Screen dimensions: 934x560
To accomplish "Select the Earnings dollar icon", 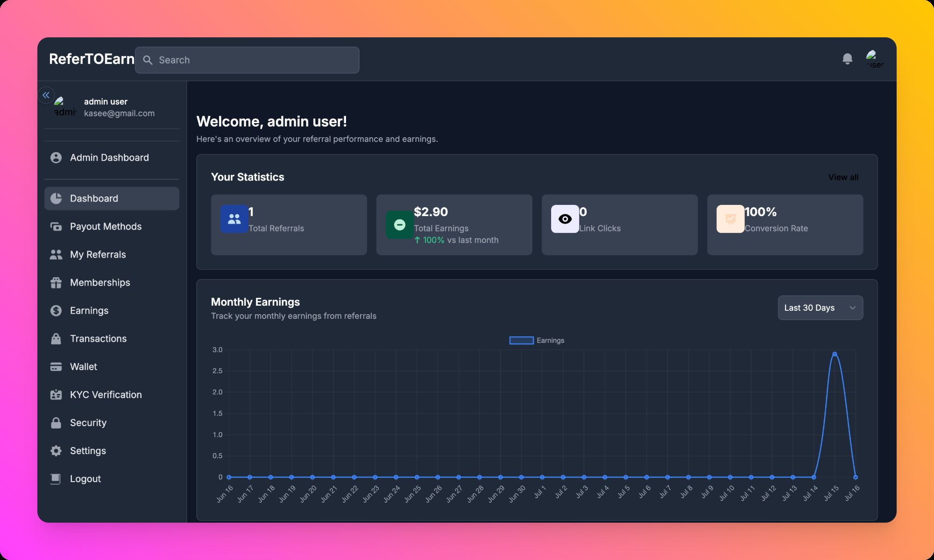I will (56, 310).
